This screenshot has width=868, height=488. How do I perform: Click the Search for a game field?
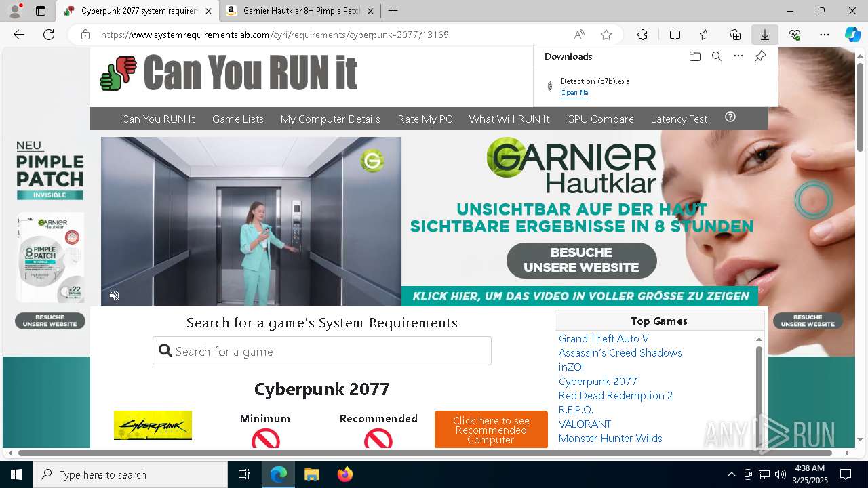pos(322,351)
